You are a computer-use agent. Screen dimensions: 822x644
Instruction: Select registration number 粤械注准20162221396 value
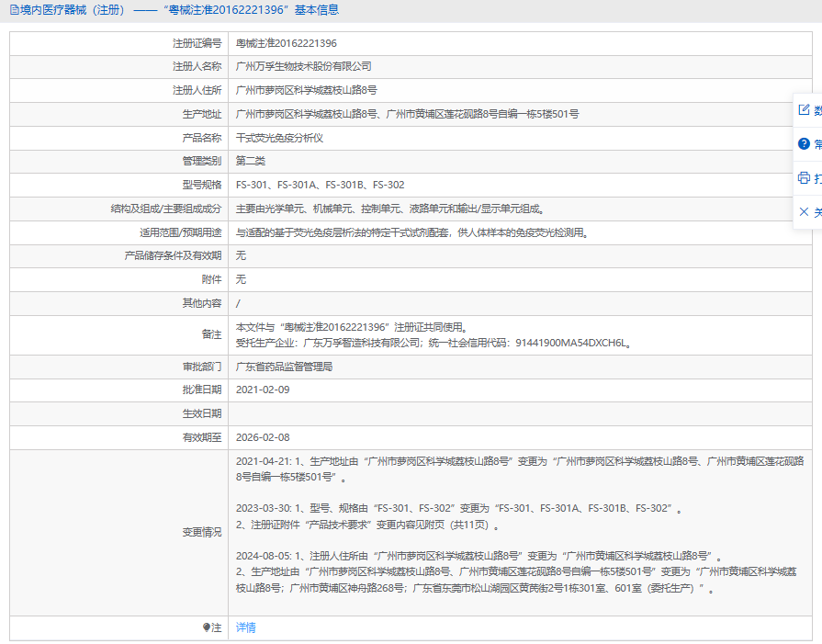287,43
